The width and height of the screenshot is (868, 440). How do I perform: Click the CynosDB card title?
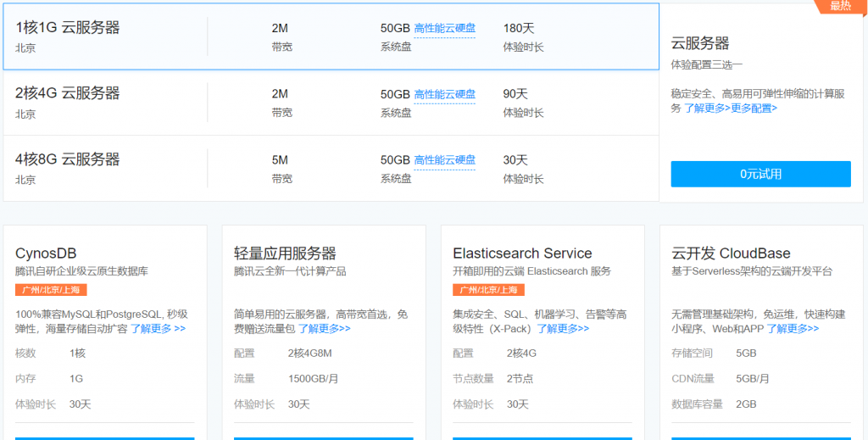(46, 253)
